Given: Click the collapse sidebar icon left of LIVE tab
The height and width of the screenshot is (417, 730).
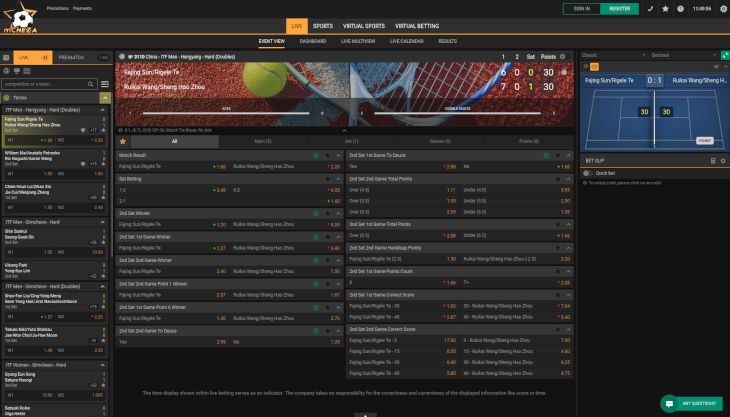Looking at the screenshot, I should (x=6, y=58).
